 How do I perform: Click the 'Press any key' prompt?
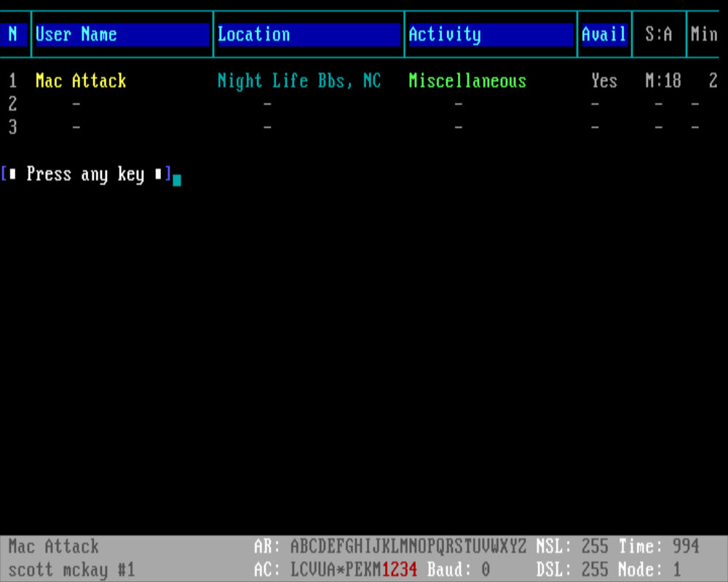point(86,175)
